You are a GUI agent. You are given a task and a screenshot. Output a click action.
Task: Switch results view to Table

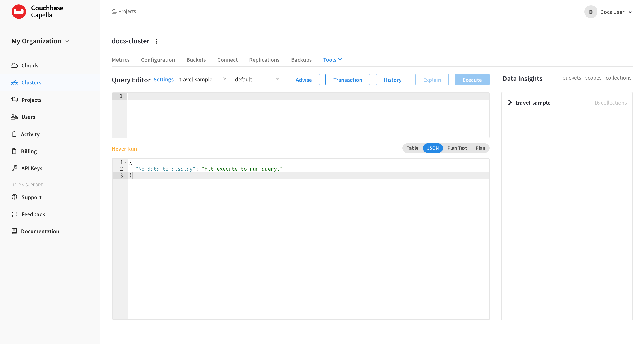tap(412, 148)
